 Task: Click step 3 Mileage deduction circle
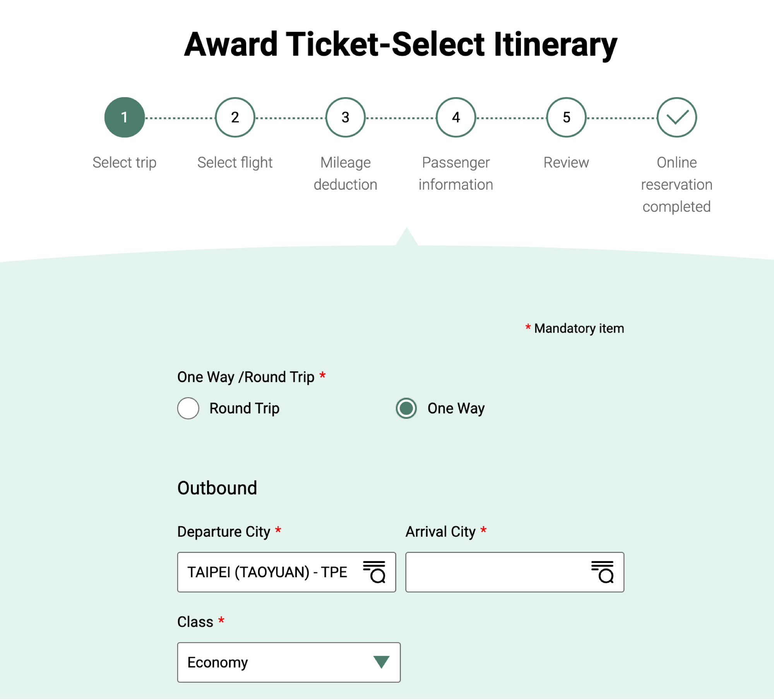click(345, 117)
